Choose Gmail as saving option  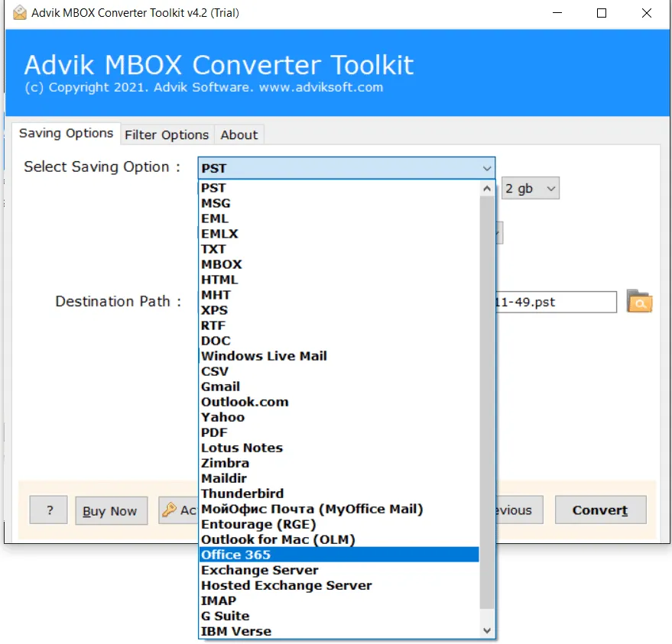339,387
